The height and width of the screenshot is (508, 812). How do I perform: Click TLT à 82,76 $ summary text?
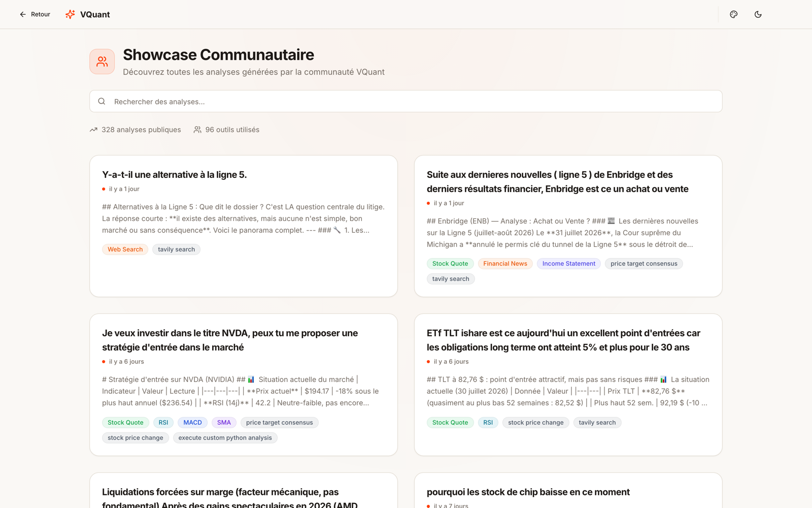(568, 391)
